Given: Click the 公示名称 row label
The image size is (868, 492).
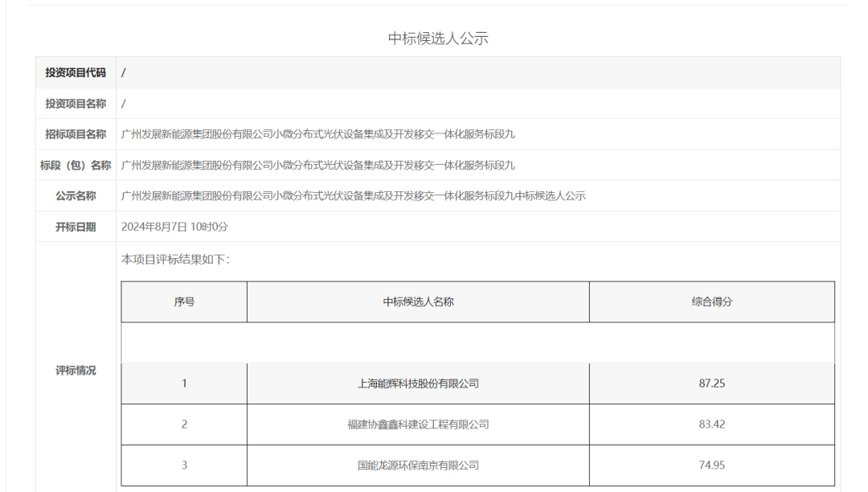Looking at the screenshot, I should [76, 196].
